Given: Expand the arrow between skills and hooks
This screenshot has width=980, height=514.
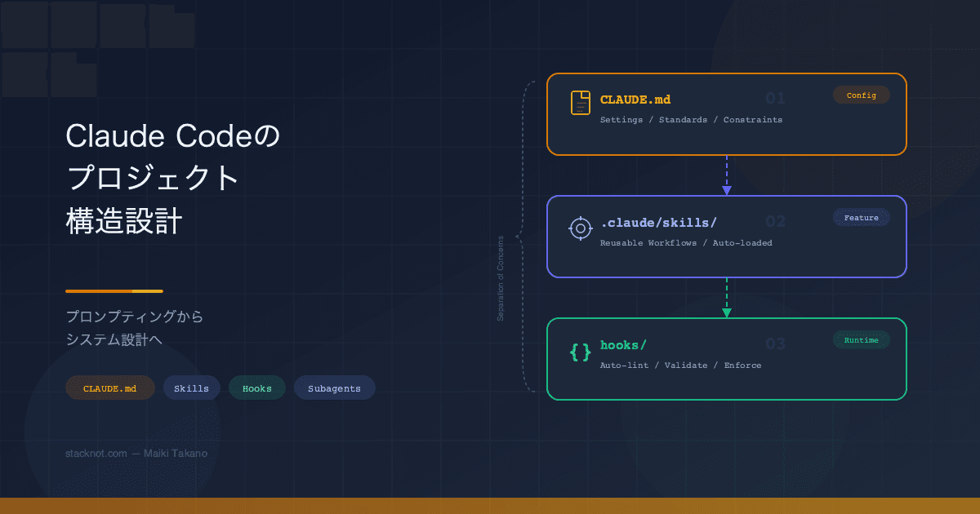Looking at the screenshot, I should click(726, 298).
